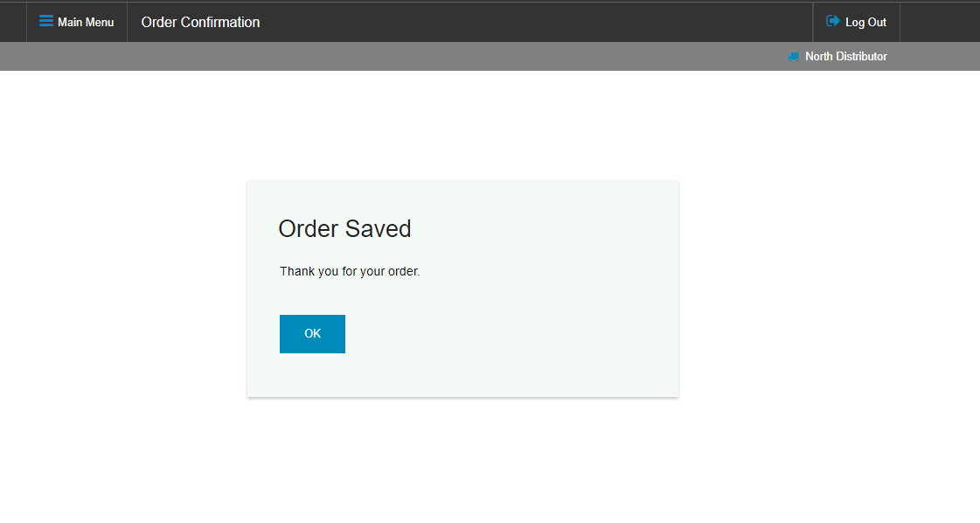Click the word 'Out' next to the logout icon
980x523 pixels.
pos(877,22)
